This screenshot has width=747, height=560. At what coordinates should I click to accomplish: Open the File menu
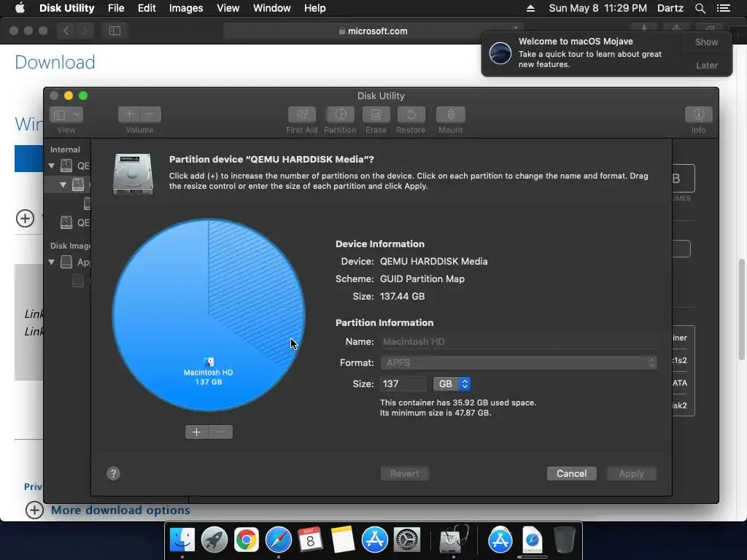click(x=116, y=8)
